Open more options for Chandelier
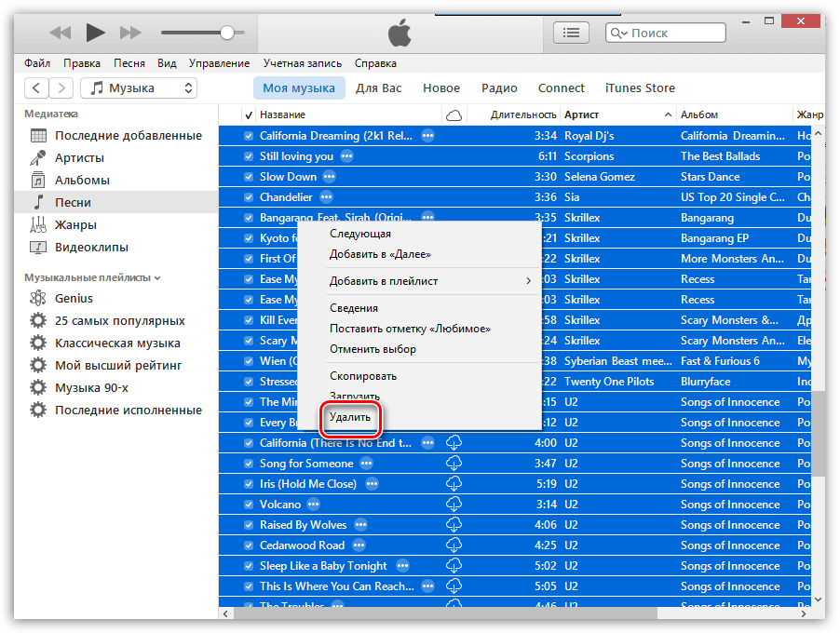The width and height of the screenshot is (840, 633). tap(326, 197)
